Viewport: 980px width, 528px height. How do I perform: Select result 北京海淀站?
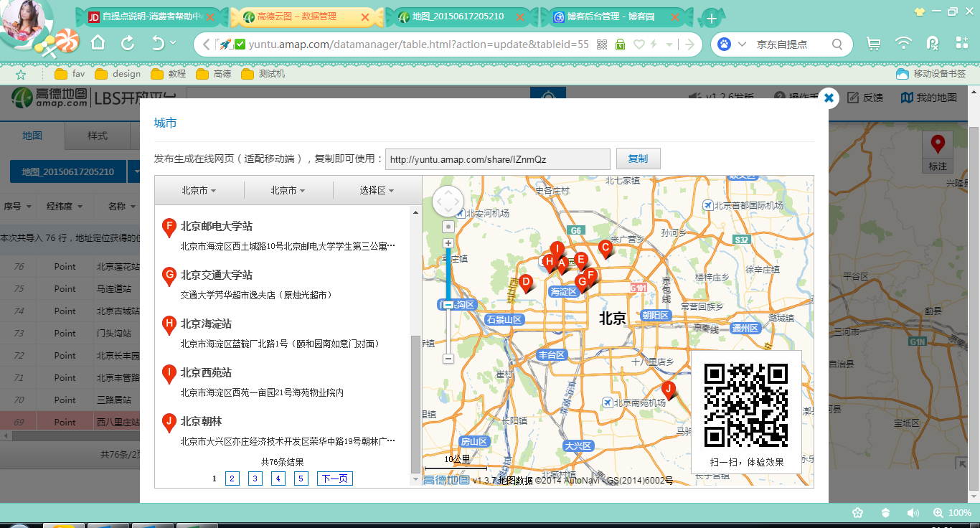pyautogui.click(x=206, y=324)
